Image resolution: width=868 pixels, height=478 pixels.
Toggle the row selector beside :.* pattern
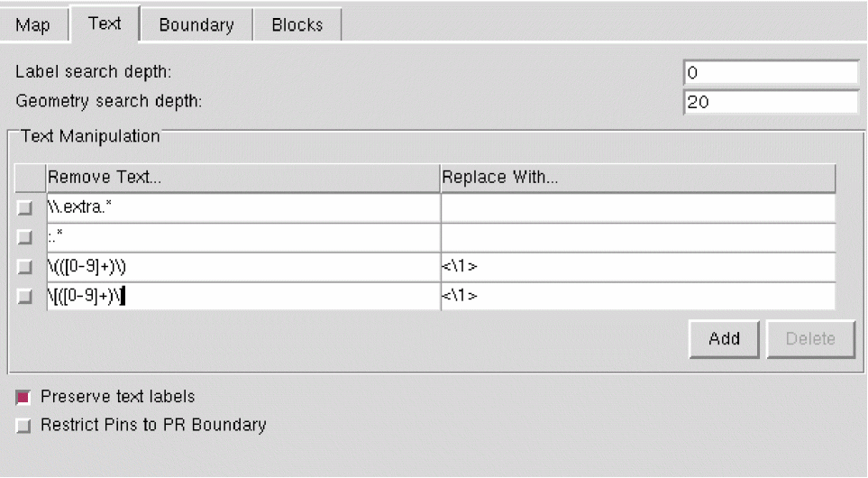point(25,238)
